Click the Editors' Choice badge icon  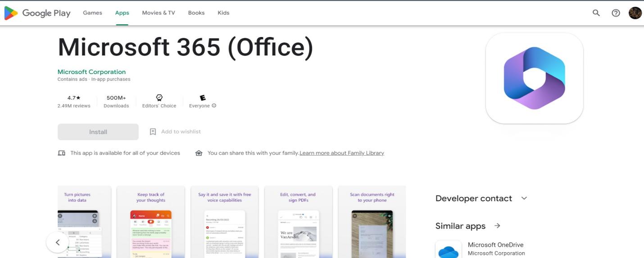[x=159, y=97]
